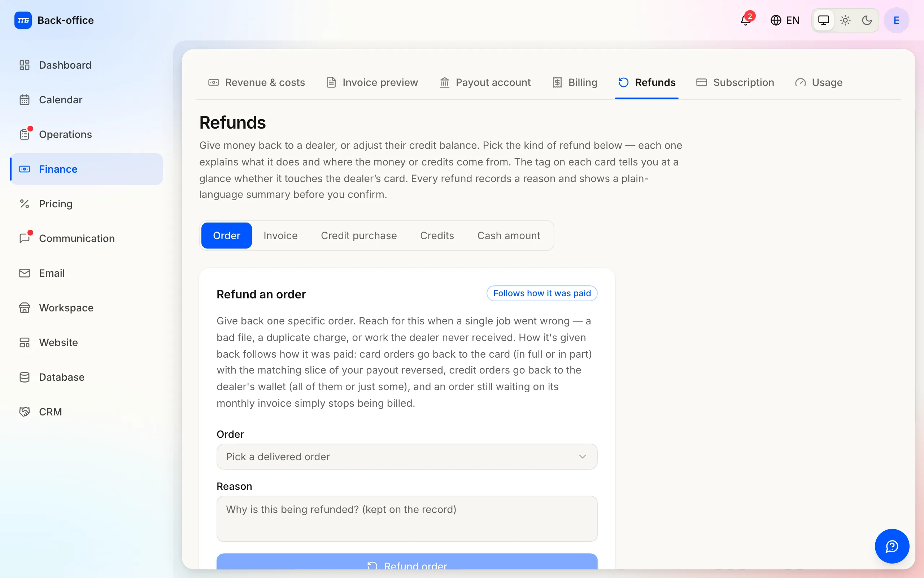Viewport: 924px width, 578px height.
Task: Click the Calendar sidebar icon
Action: click(25, 100)
